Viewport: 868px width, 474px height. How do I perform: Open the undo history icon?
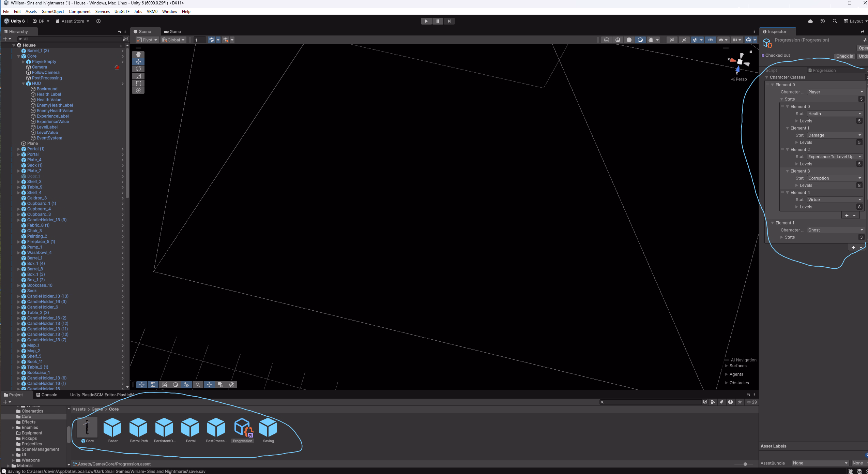(x=822, y=21)
